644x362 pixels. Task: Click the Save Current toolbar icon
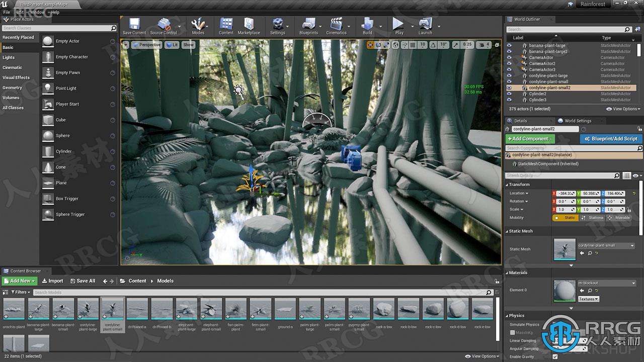(x=134, y=26)
